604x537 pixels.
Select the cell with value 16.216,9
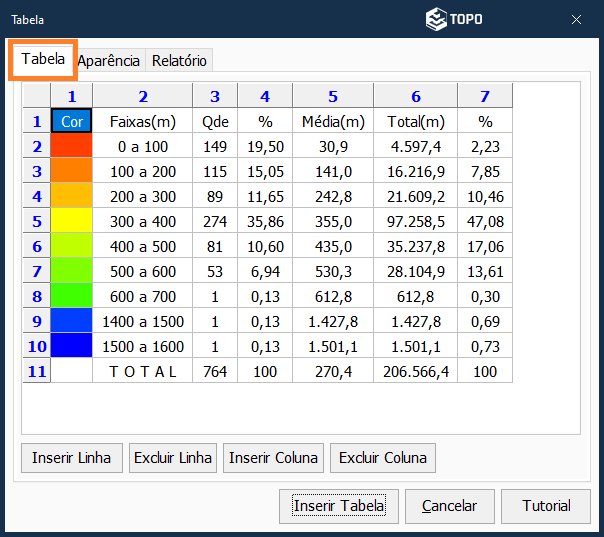(x=416, y=170)
